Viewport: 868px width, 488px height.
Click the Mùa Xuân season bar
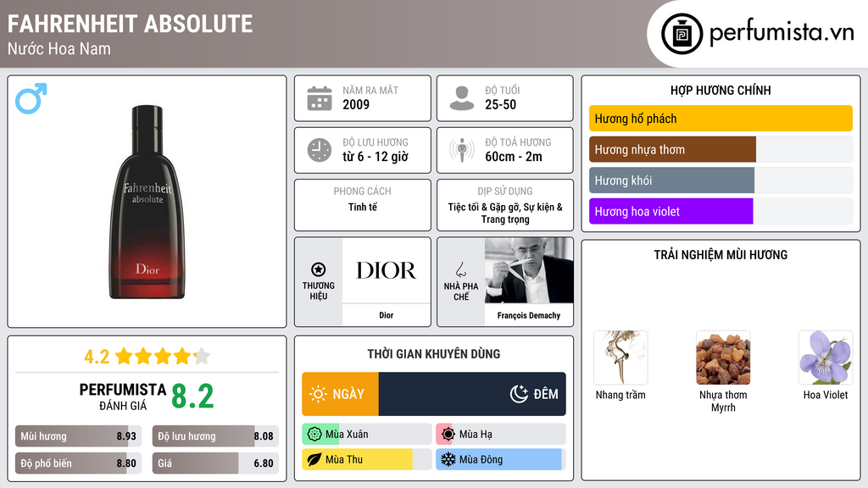(366, 435)
